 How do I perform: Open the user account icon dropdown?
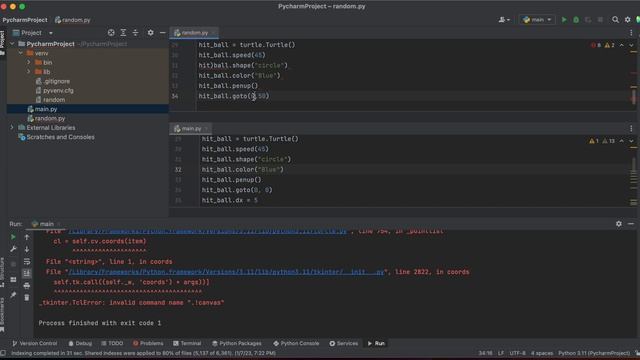coord(504,20)
